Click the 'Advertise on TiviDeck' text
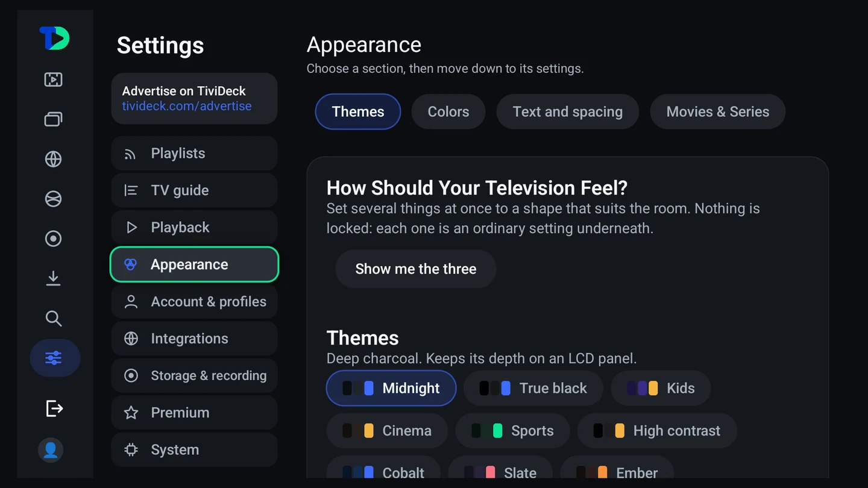This screenshot has height=488, width=868. (x=184, y=91)
